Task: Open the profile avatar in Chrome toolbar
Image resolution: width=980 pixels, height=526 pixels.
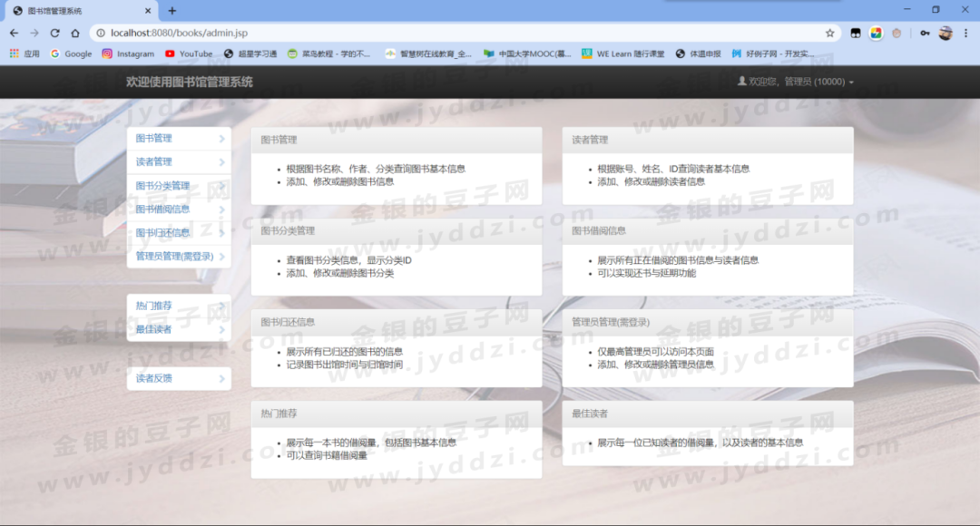Action: [946, 34]
